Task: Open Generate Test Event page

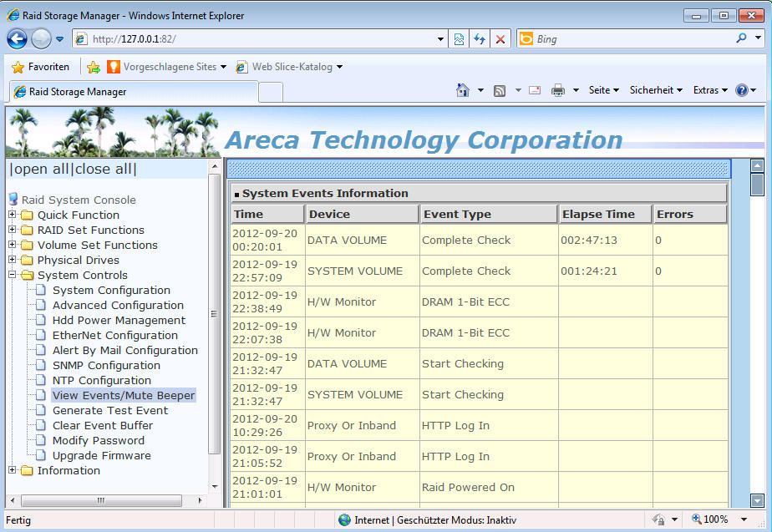Action: [x=110, y=410]
